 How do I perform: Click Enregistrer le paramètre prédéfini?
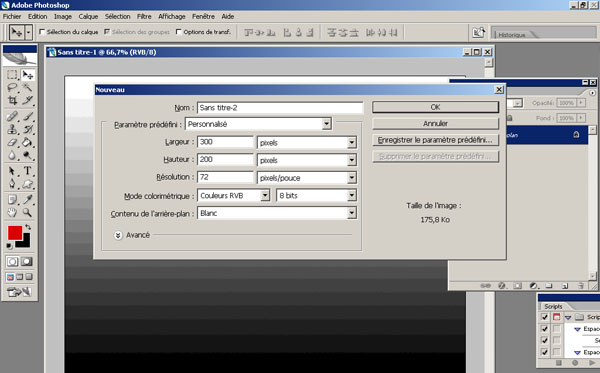[x=435, y=140]
